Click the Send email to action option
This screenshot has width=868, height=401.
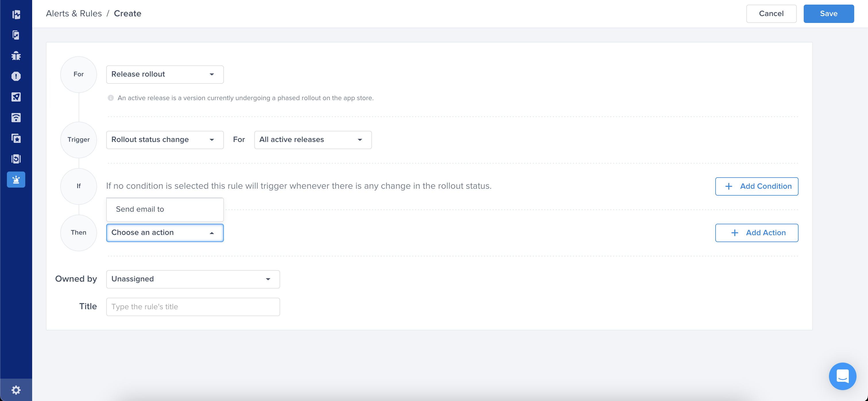(x=165, y=209)
